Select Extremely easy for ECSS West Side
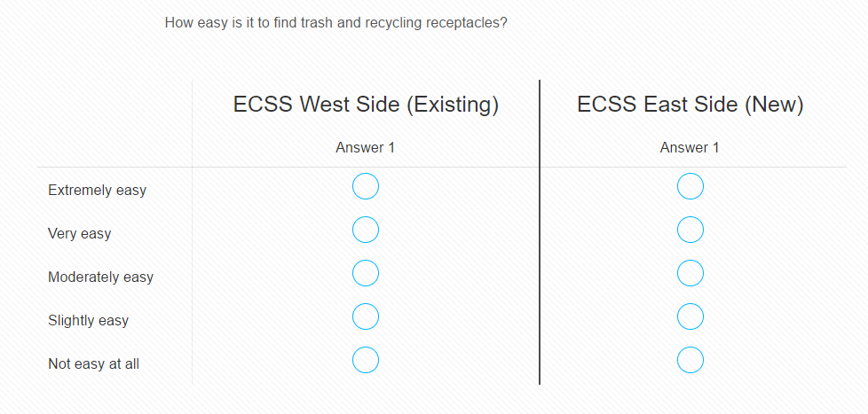Viewport: 868px width, 414px height. point(366,187)
